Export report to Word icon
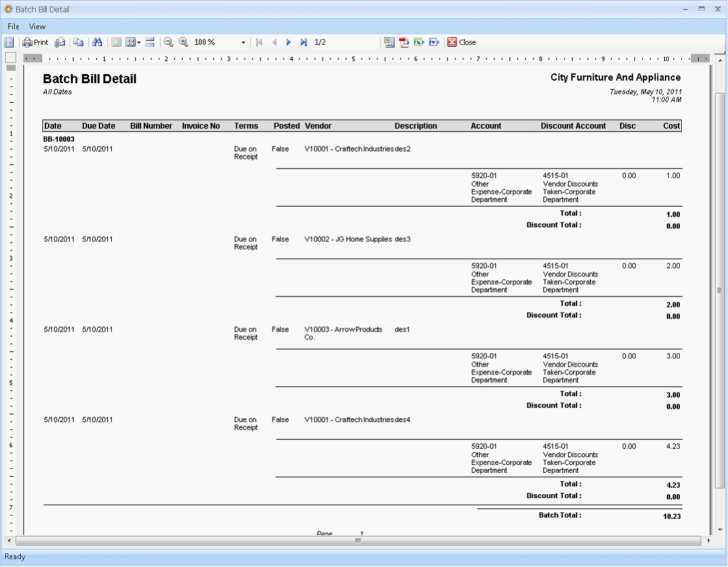 pyautogui.click(x=434, y=42)
